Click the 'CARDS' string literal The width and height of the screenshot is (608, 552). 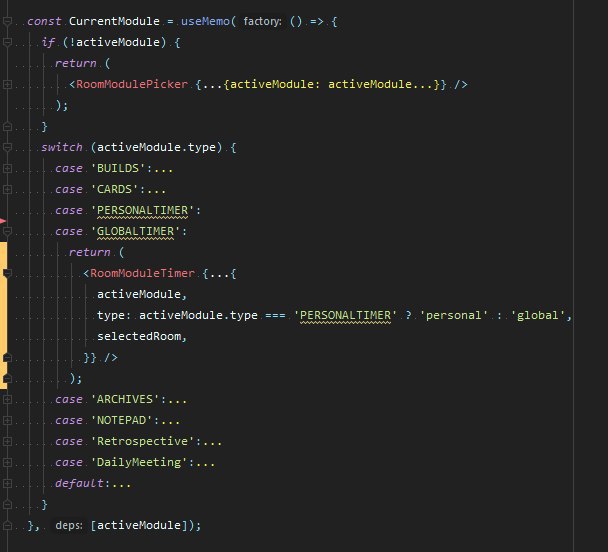point(114,189)
